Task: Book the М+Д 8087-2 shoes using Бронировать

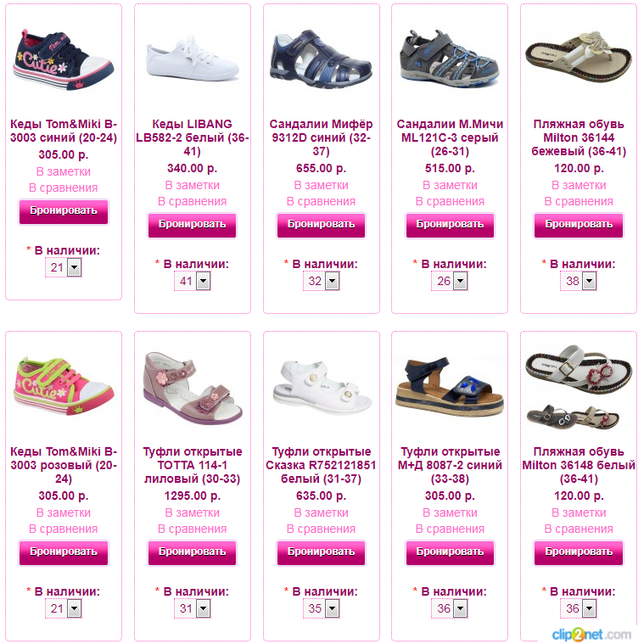Action: [x=450, y=552]
